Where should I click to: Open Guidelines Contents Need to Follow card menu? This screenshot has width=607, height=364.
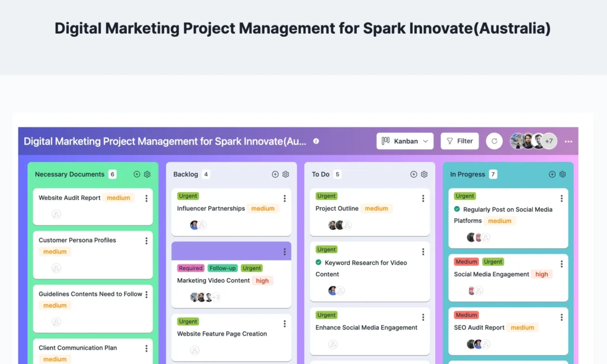tap(146, 295)
